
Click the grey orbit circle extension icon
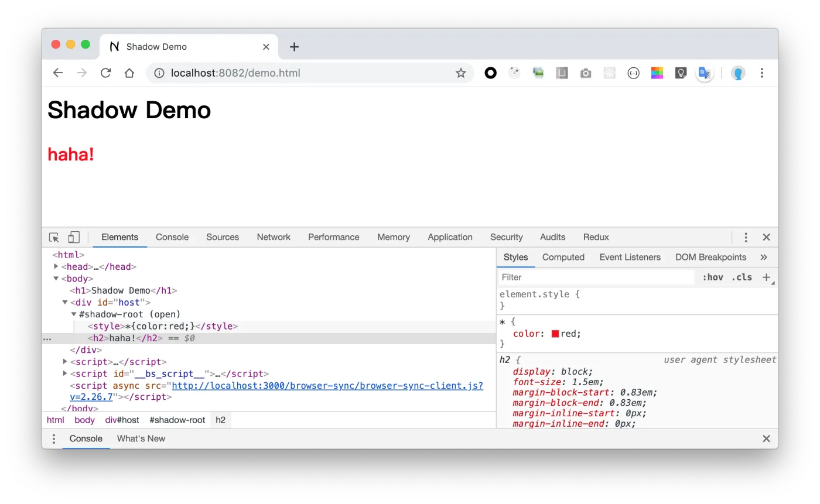(514, 73)
